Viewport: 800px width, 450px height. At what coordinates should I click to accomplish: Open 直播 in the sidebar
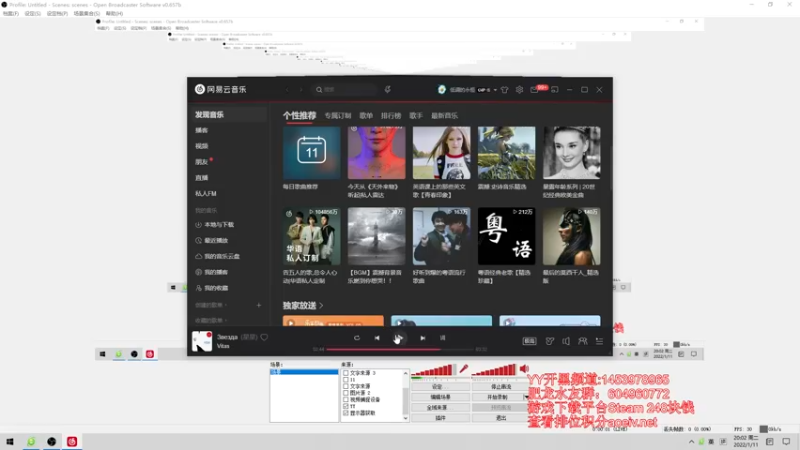(202, 178)
